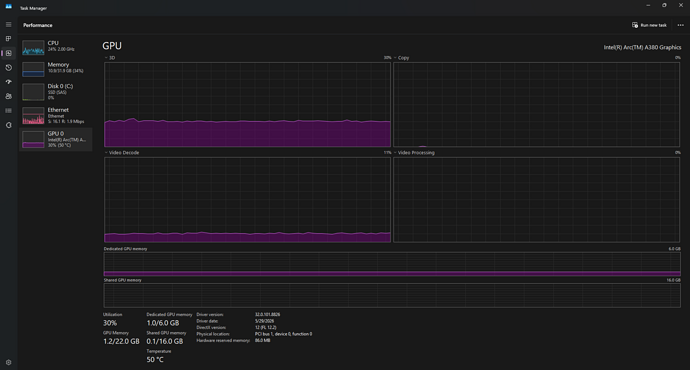Click inside the Video Decode graph
690x370 pixels.
[247, 200]
